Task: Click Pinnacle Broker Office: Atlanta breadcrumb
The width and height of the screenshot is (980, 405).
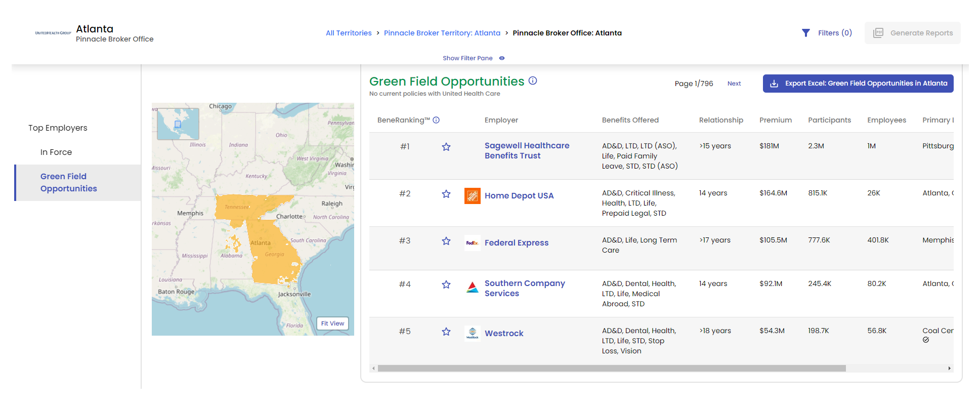Action: point(567,33)
